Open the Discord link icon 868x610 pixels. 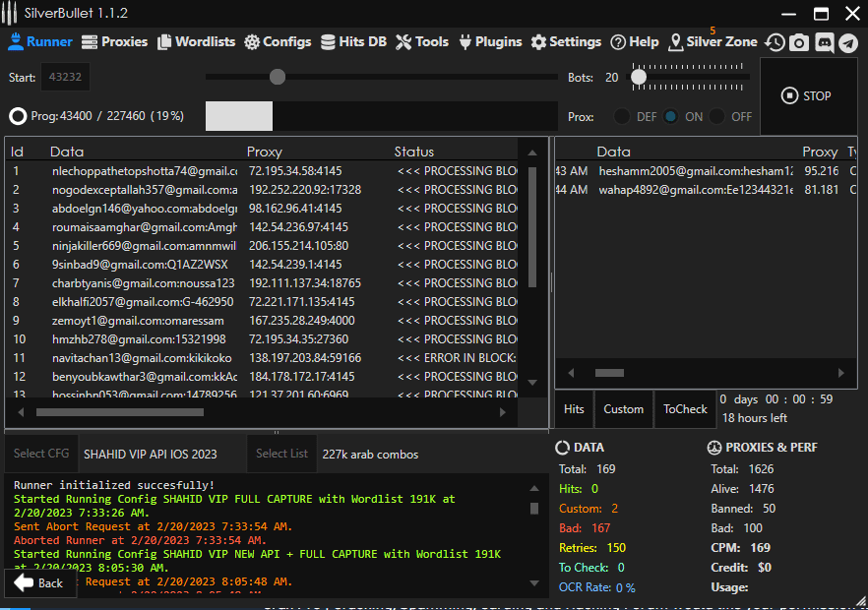pyautogui.click(x=824, y=42)
